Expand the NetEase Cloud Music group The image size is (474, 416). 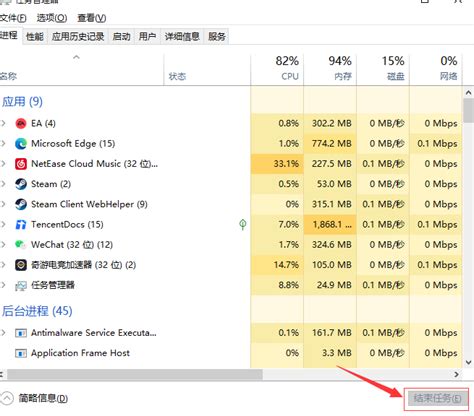click(4, 164)
